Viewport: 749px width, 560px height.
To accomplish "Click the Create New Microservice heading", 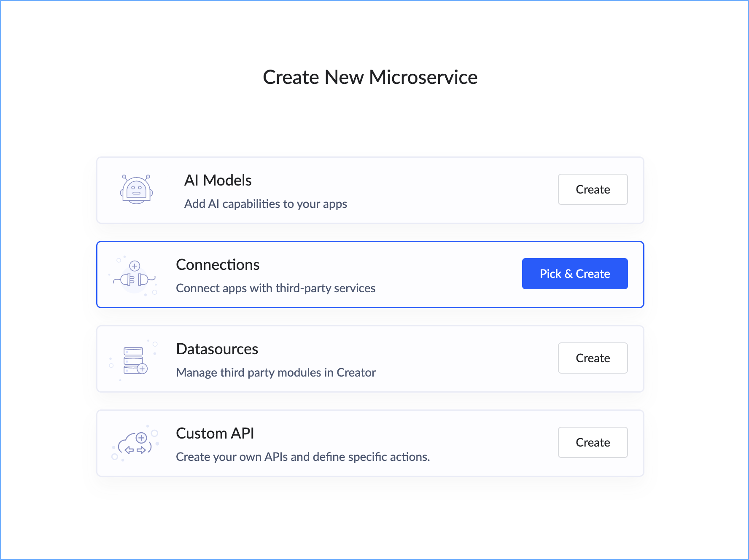I will coord(370,77).
